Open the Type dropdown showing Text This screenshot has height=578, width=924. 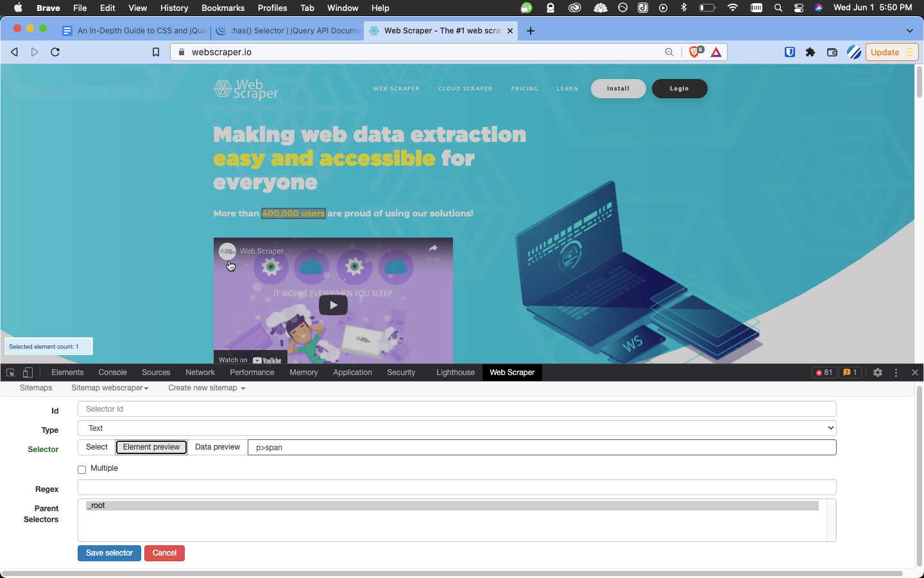pyautogui.click(x=456, y=428)
